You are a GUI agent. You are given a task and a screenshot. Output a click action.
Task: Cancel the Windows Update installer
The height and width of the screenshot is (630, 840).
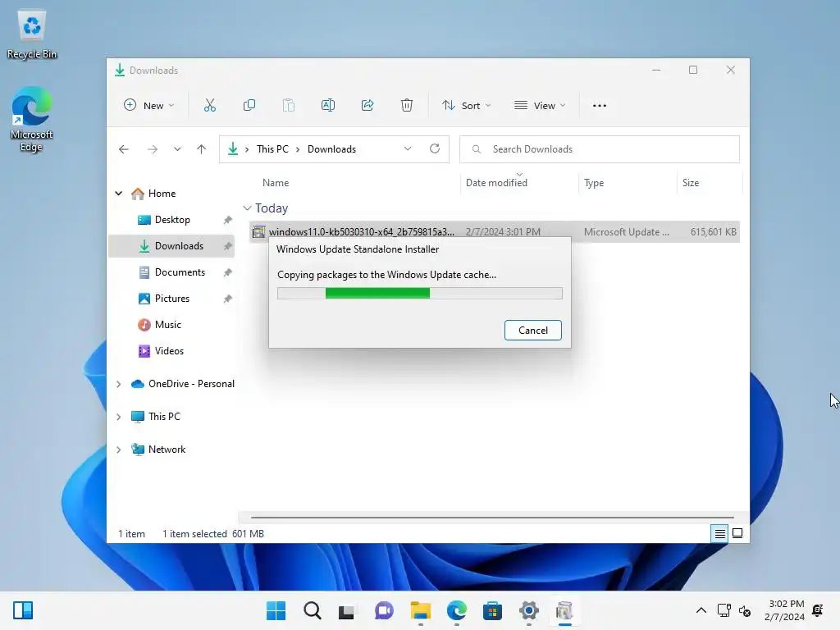(x=533, y=330)
